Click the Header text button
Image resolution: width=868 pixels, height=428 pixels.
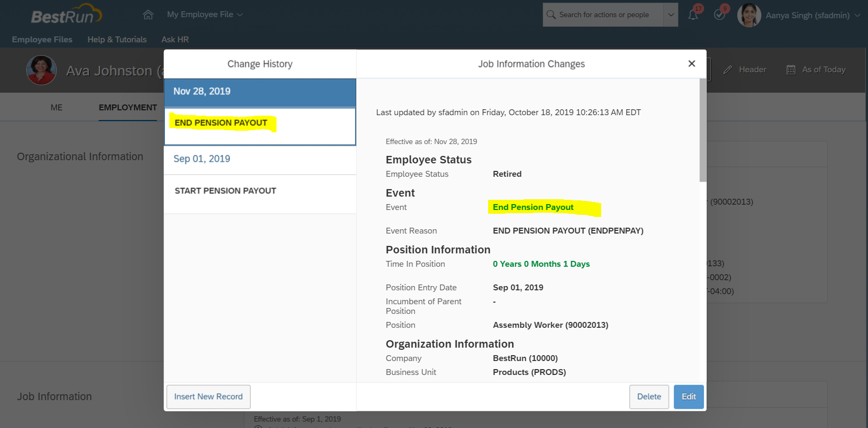click(x=752, y=70)
